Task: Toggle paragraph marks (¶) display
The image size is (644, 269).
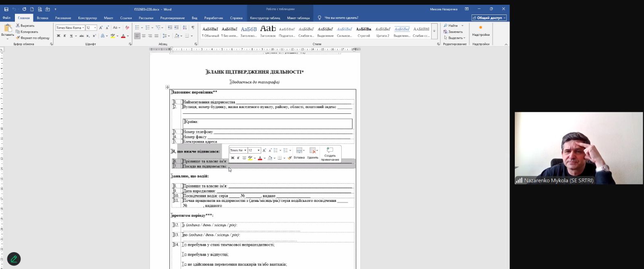Action: coord(192,28)
